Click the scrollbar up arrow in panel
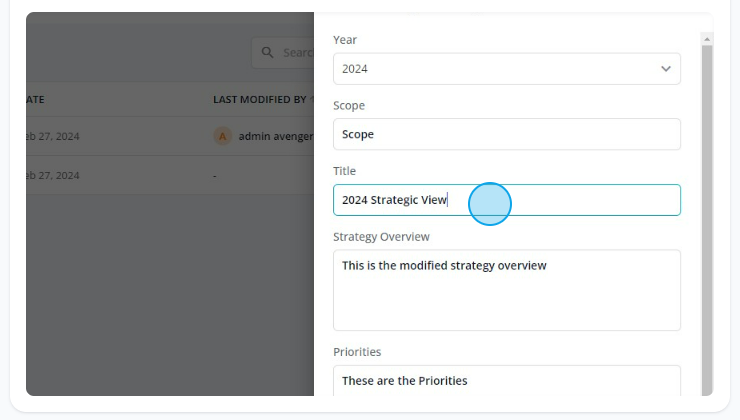This screenshot has height=420, width=740. (706, 39)
